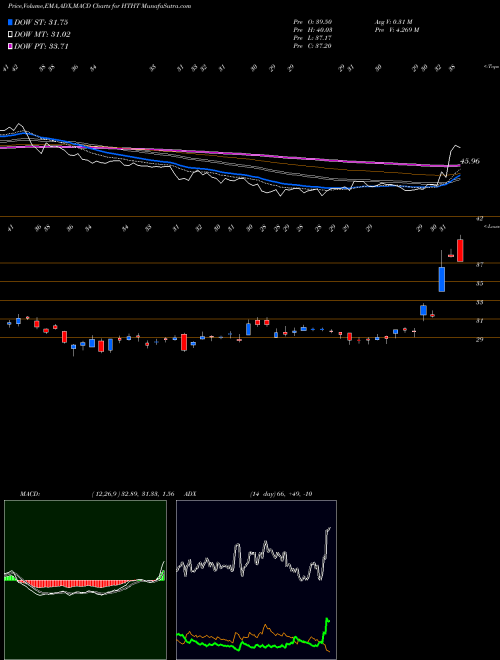This screenshot has width=500, height=660.
Task: Click the MACD indicator thumbnail chart
Action: pos(85,580)
